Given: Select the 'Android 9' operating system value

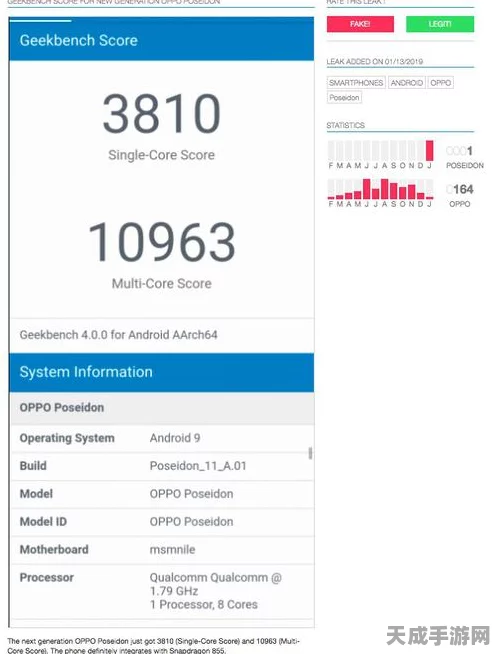Looking at the screenshot, I should (175, 438).
